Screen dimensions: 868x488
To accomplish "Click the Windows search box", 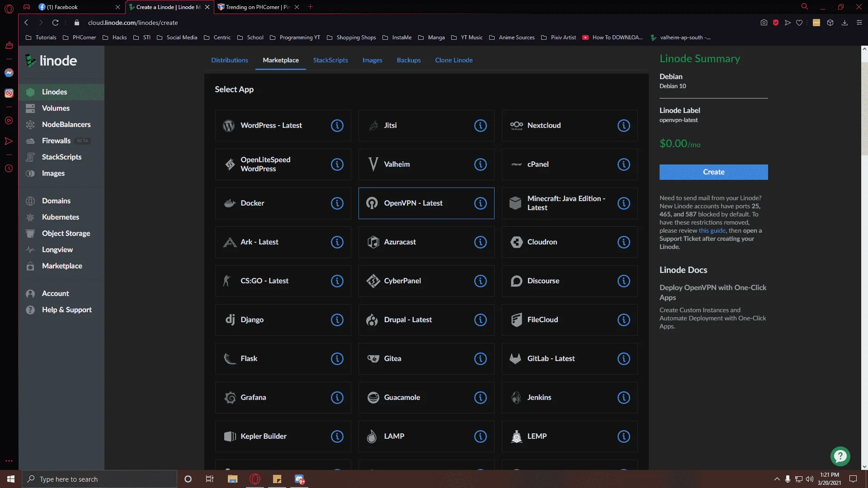I will (x=99, y=479).
